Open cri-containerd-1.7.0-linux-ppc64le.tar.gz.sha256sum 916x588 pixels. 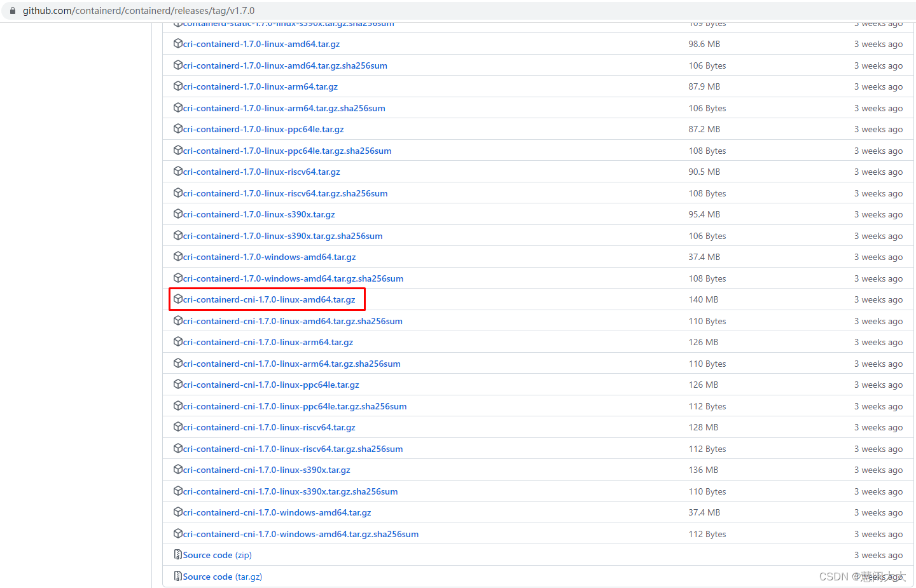point(288,151)
